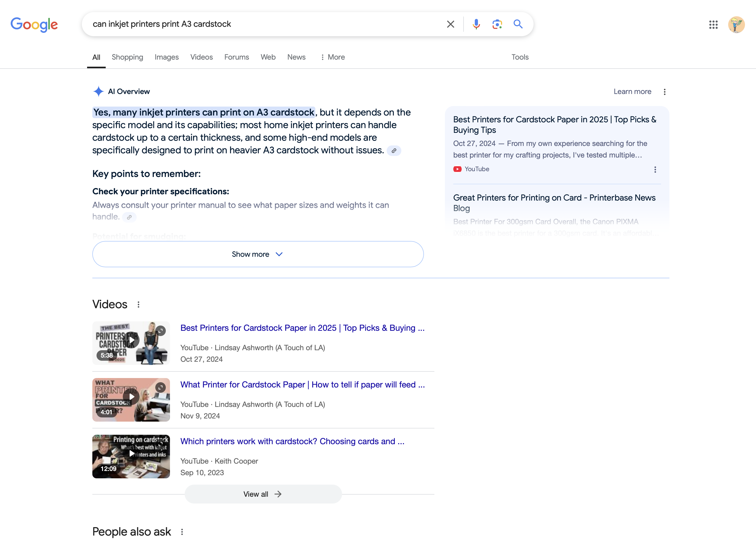Start voice search with the microphone icon
This screenshot has height=545, width=756.
point(476,24)
